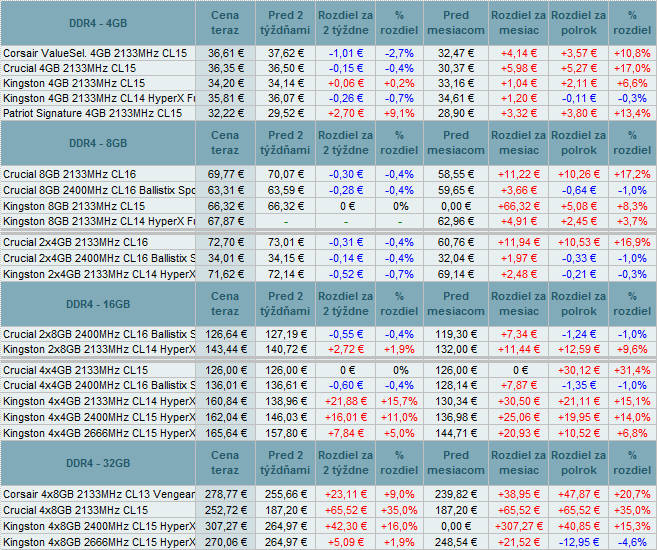Select the +31,4% half-year percentage cell
Screen dimensions: 657x550
pos(632,370)
